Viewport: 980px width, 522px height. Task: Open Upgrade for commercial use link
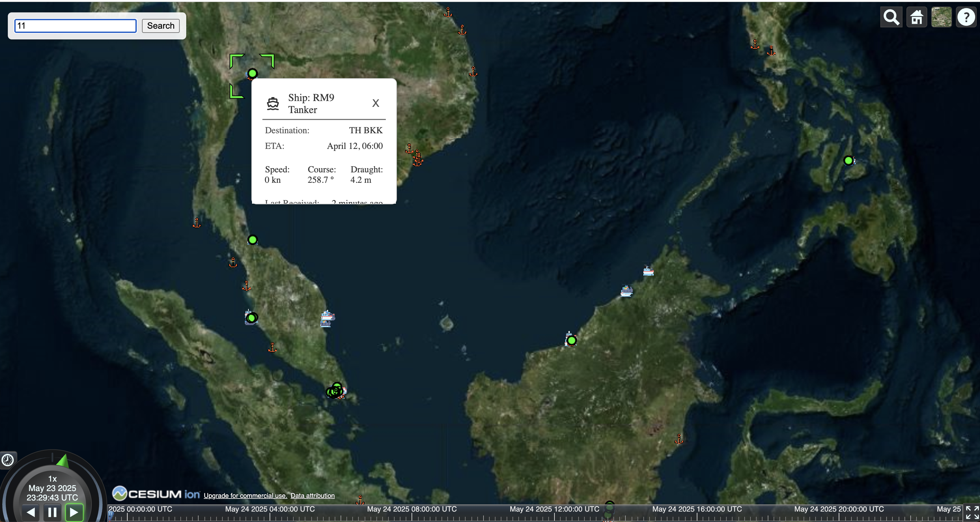[x=245, y=495]
